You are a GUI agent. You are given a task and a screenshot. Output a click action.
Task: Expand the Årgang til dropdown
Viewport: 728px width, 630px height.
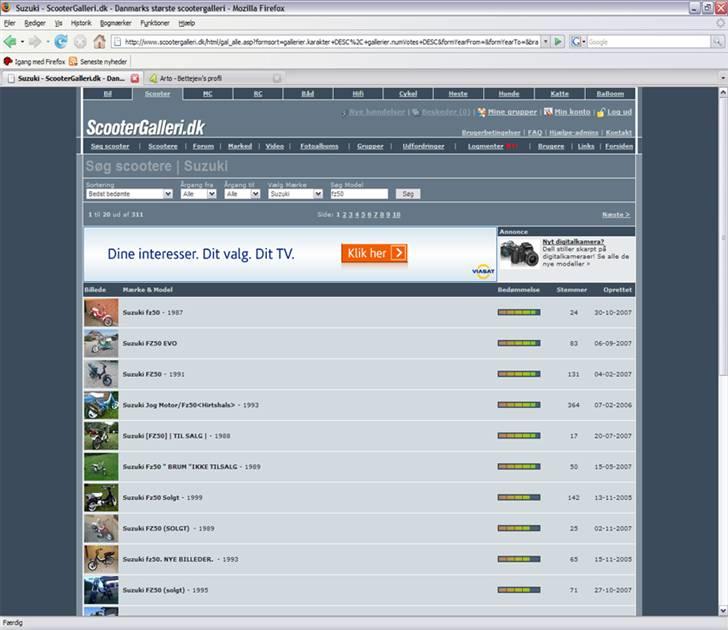[x=242, y=194]
